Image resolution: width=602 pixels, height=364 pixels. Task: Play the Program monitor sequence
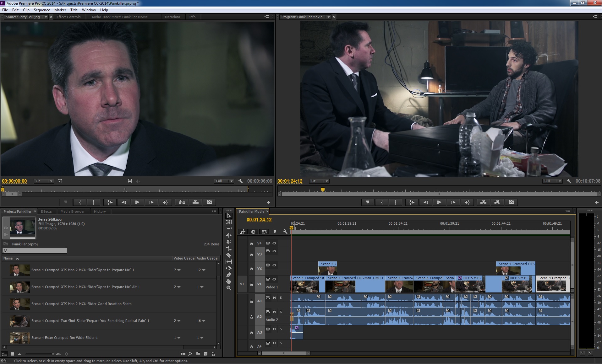point(439,202)
